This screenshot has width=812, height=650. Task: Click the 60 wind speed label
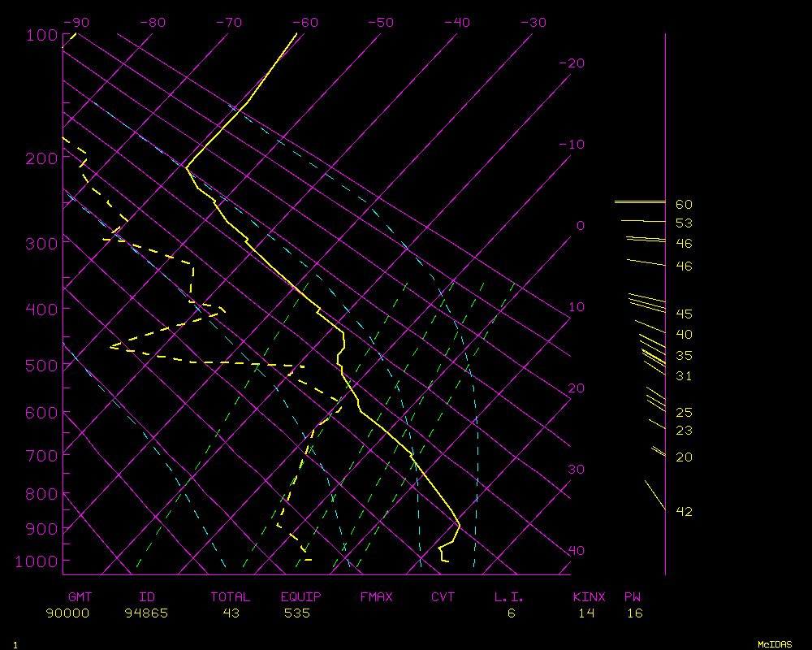pos(684,205)
